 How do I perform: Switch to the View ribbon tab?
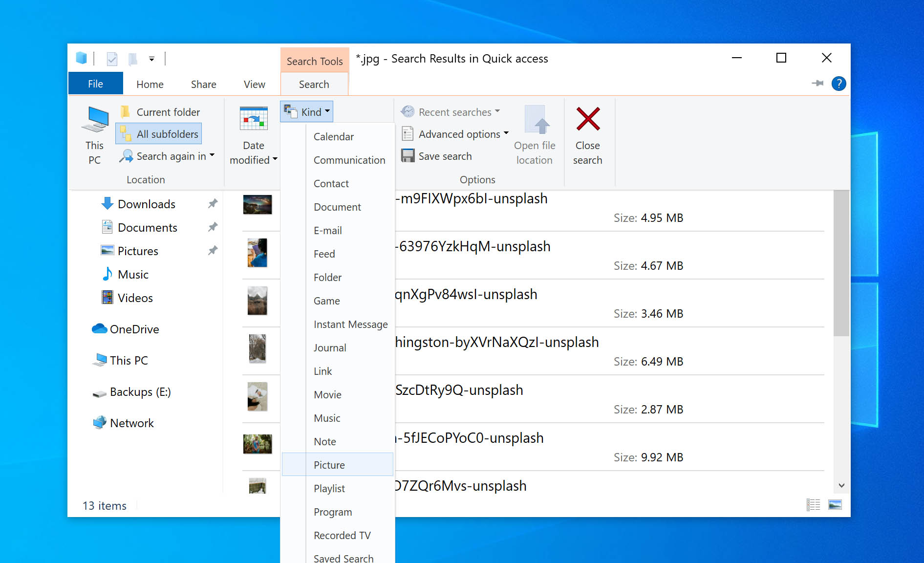coord(254,84)
